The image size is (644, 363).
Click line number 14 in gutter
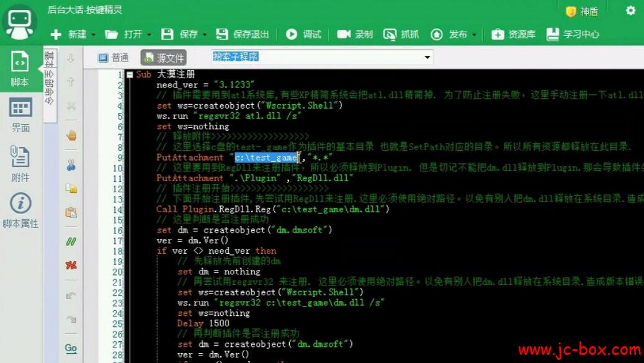pyautogui.click(x=117, y=210)
